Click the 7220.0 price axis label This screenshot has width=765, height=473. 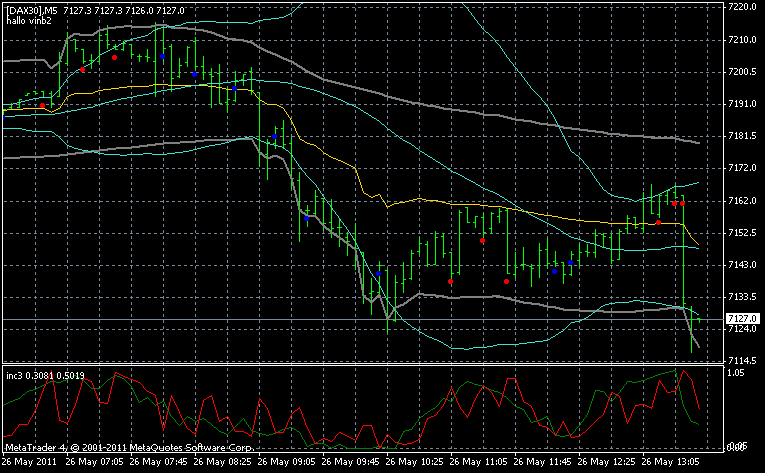pos(742,7)
